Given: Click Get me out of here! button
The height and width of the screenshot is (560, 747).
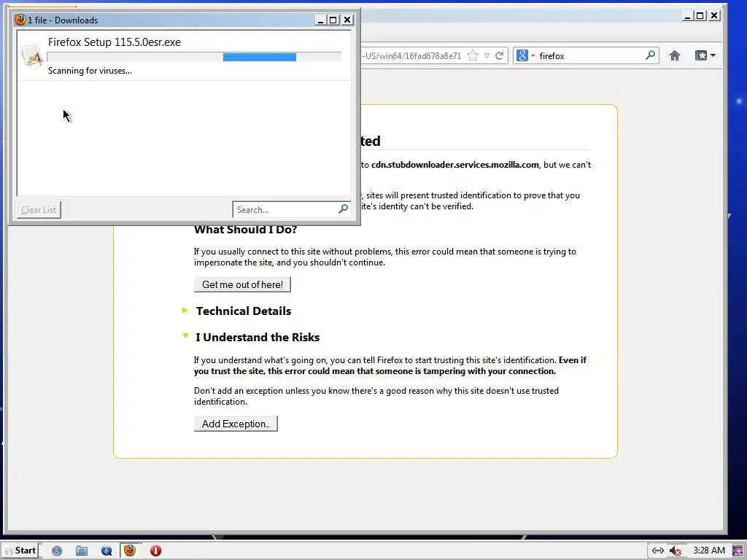Looking at the screenshot, I should (x=242, y=284).
